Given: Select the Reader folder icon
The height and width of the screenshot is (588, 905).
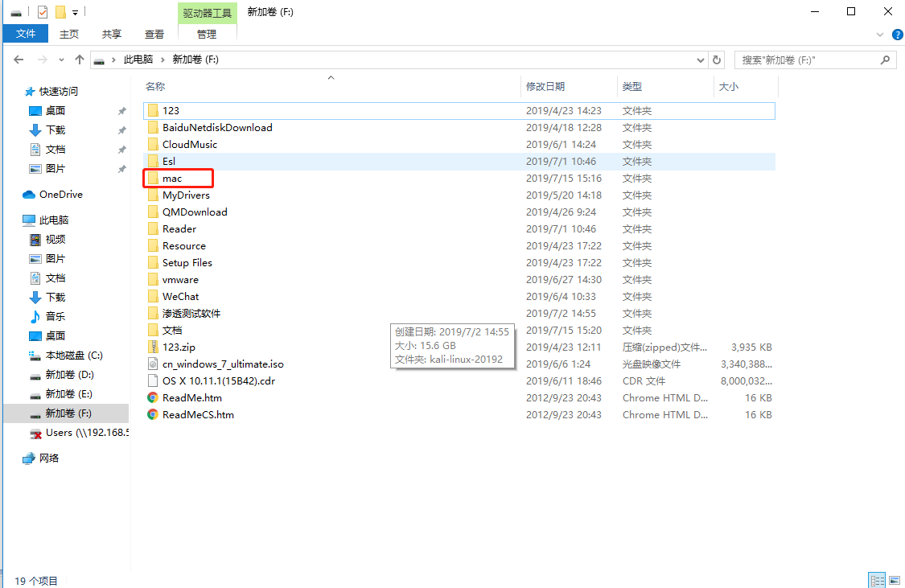Looking at the screenshot, I should [153, 228].
